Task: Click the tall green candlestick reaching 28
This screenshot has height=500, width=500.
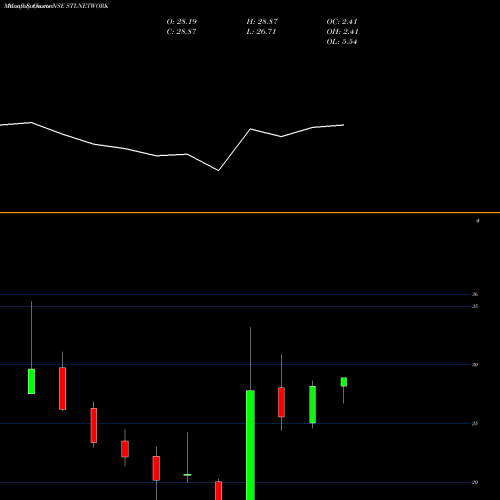Action: coord(250,445)
